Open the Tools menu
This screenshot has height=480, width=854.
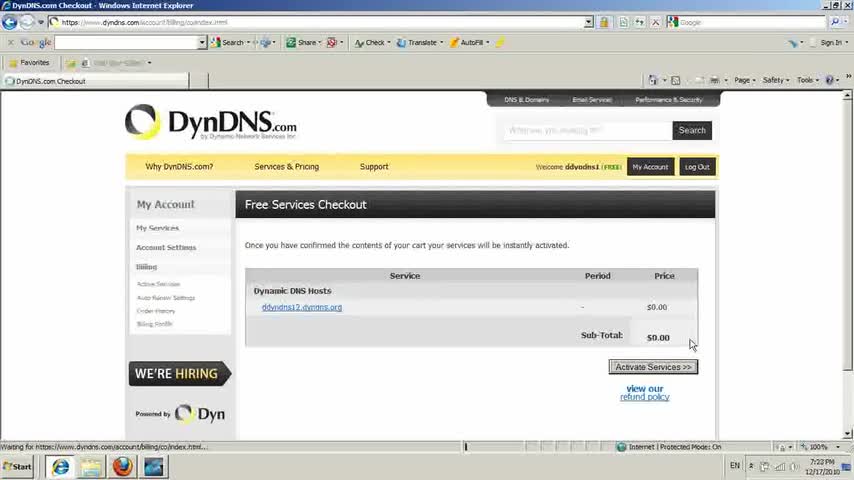pyautogui.click(x=808, y=80)
